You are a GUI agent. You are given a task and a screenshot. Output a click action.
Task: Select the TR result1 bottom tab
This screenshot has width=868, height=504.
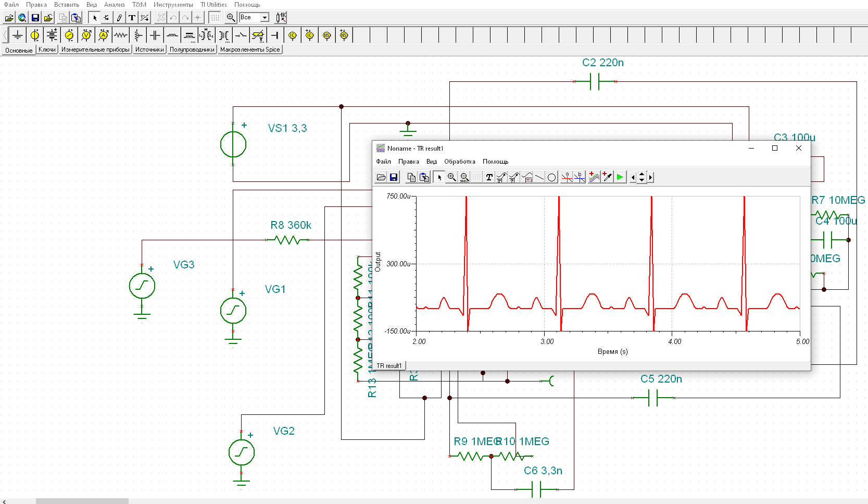click(389, 366)
